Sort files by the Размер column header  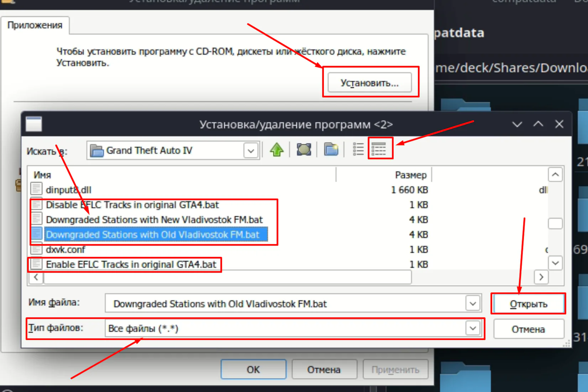(384, 175)
